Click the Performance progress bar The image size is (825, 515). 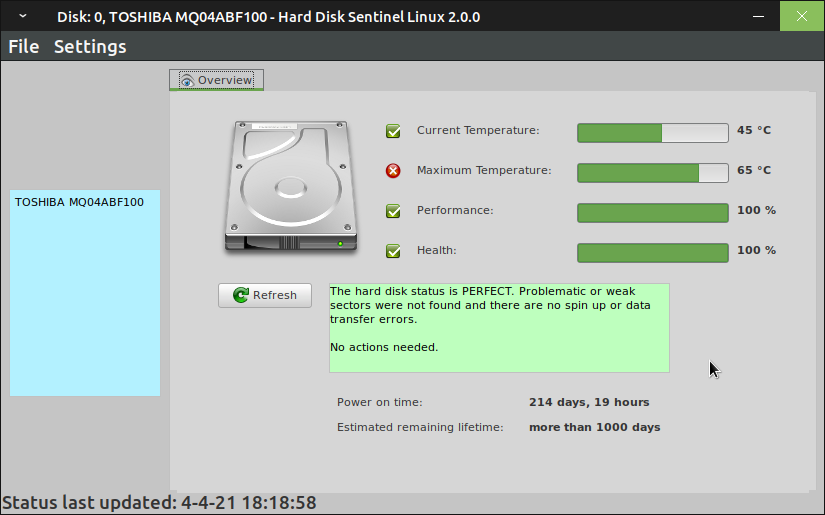(x=652, y=213)
